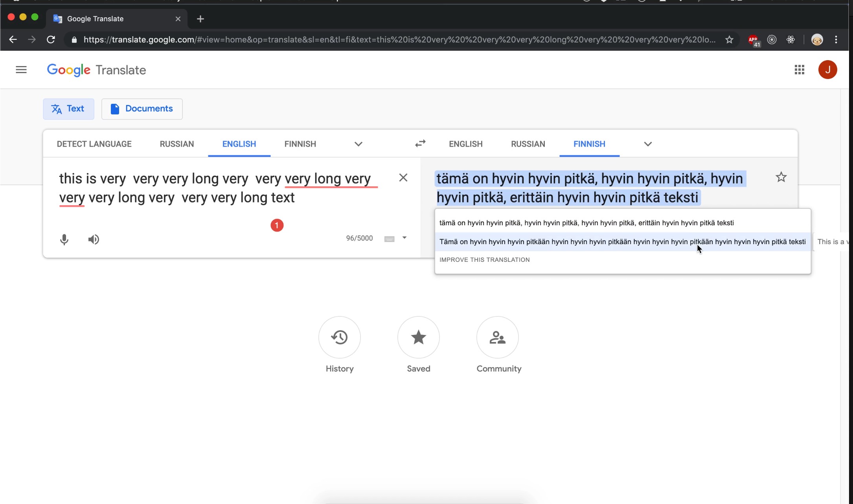Image resolution: width=853 pixels, height=504 pixels.
Task: Reload the current page
Action: pos(50,40)
